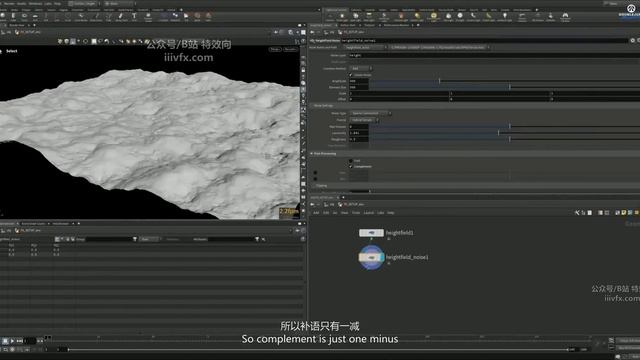
Task: Select the Curve Bezier shelf tool
Action: [81, 16]
